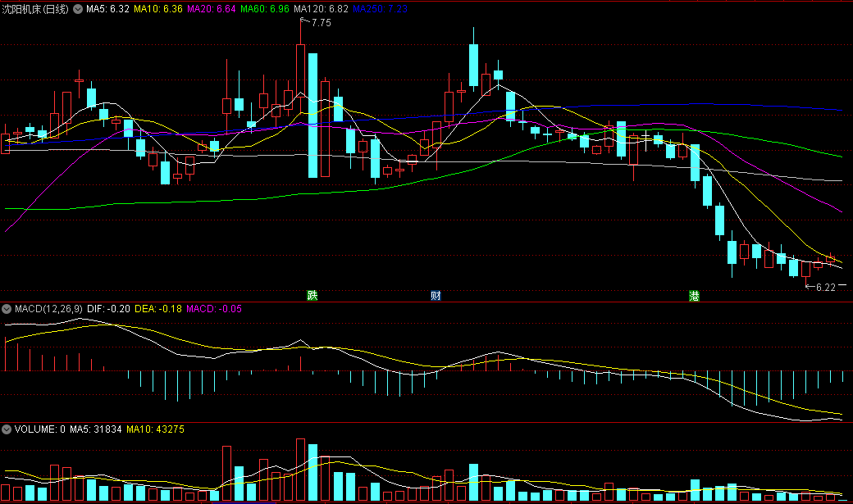
Task: Click the 7.75 high price annotation
Action: tap(321, 23)
